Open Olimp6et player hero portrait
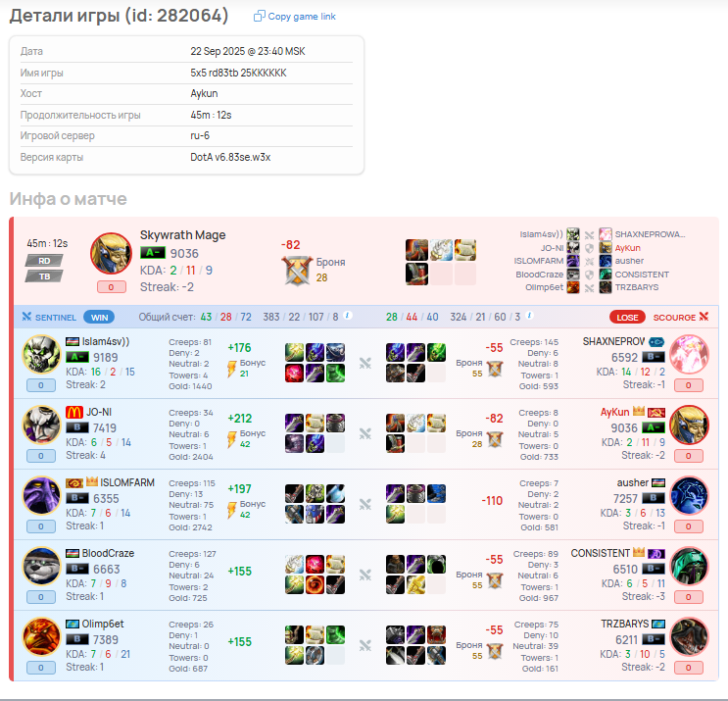728x701 pixels. pyautogui.click(x=42, y=636)
